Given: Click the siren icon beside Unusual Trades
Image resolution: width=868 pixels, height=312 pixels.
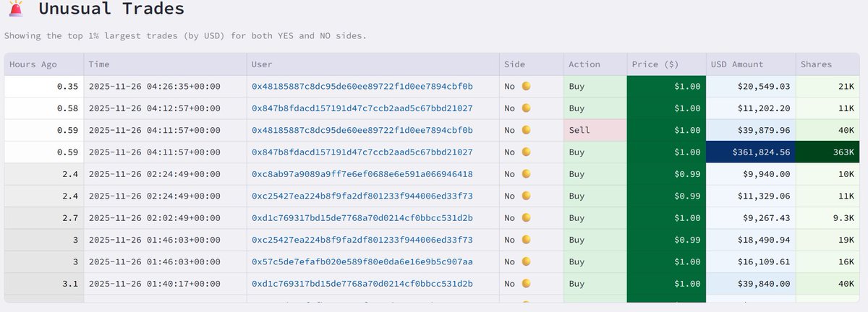Looking at the screenshot, I should 14,9.
